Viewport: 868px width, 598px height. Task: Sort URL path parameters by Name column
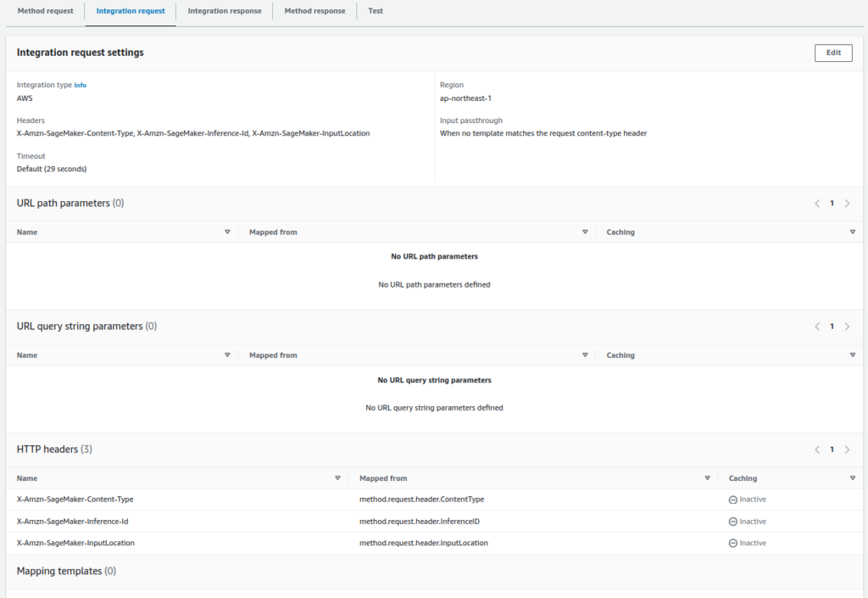pyautogui.click(x=227, y=232)
